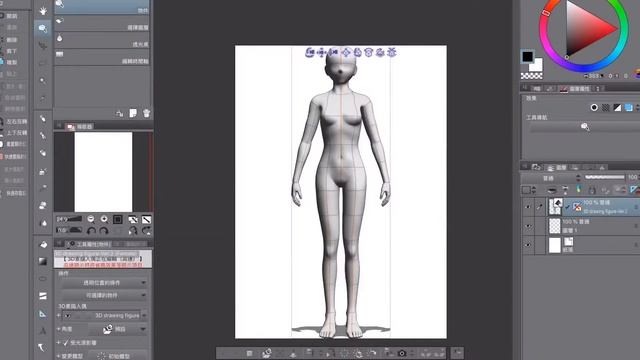Screen dimensions: 640x360
Task: Expand the 3D drawing figure plus section
Action: tap(58, 316)
